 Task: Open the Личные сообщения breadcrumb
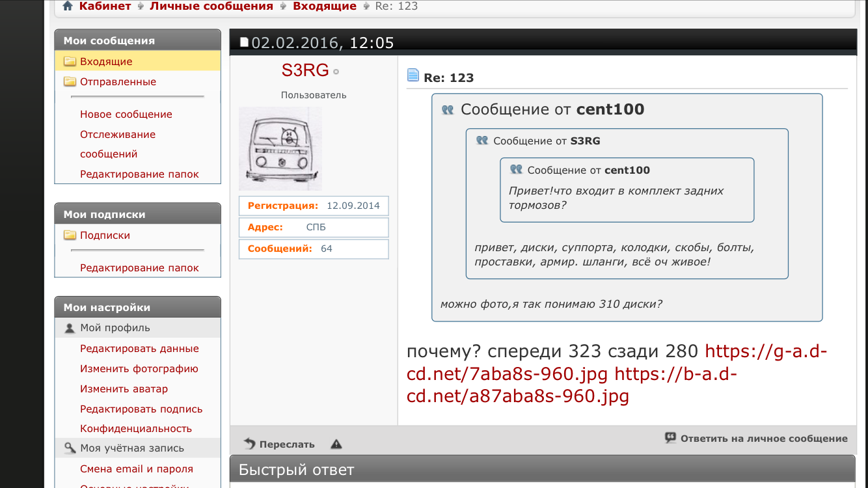tap(211, 6)
